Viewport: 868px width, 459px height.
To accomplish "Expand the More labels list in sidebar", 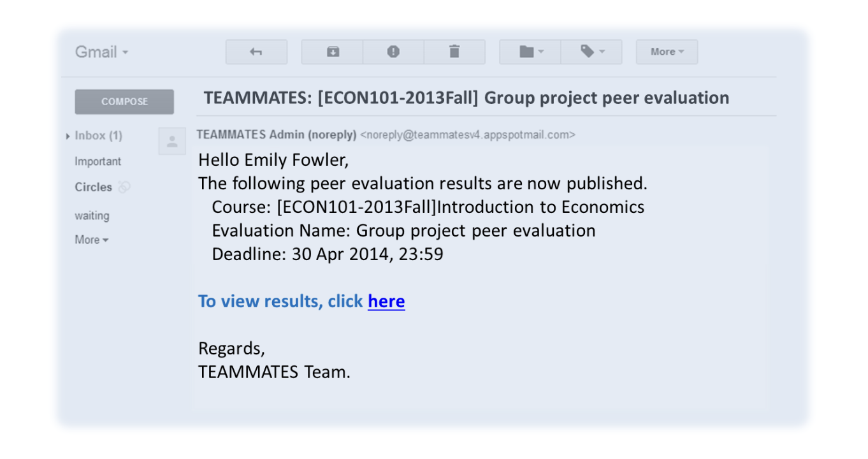I will (x=92, y=240).
